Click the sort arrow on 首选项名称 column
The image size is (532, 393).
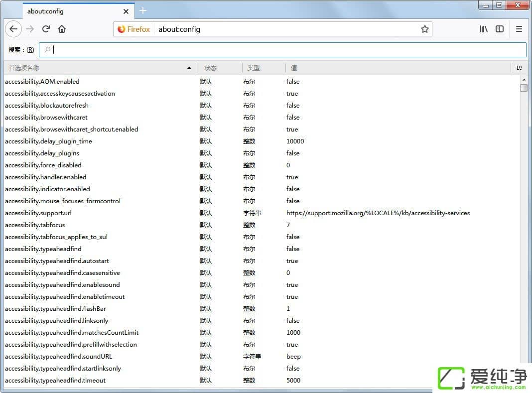[189, 67]
